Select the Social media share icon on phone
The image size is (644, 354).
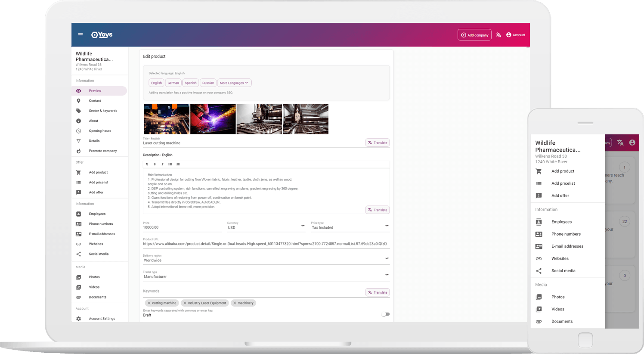coord(539,271)
